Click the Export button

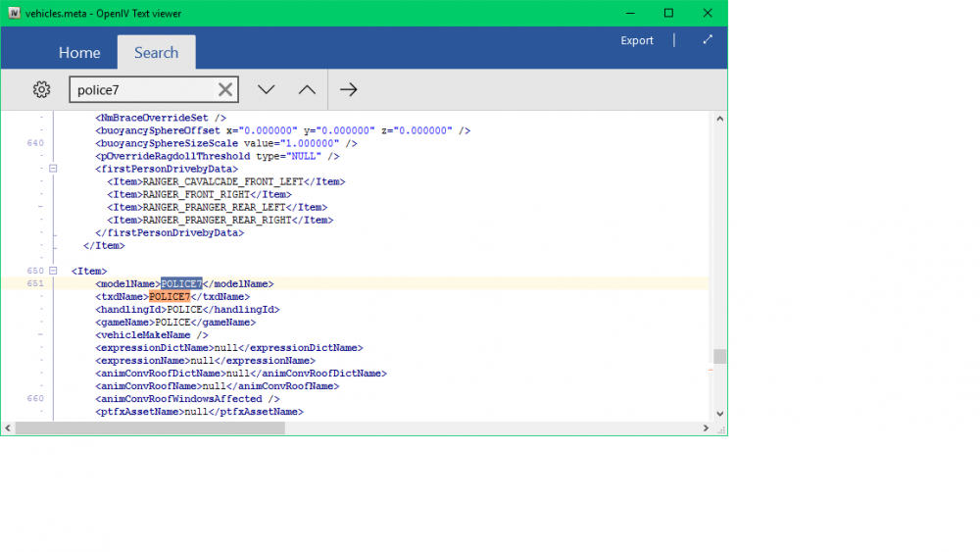(x=637, y=40)
